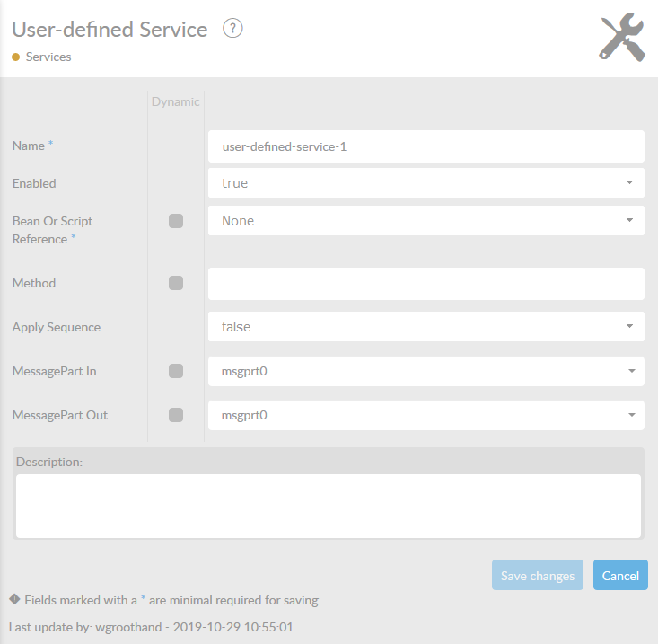Expand the MessagePart Out dropdown
Image resolution: width=658 pixels, height=644 pixels.
(426, 415)
